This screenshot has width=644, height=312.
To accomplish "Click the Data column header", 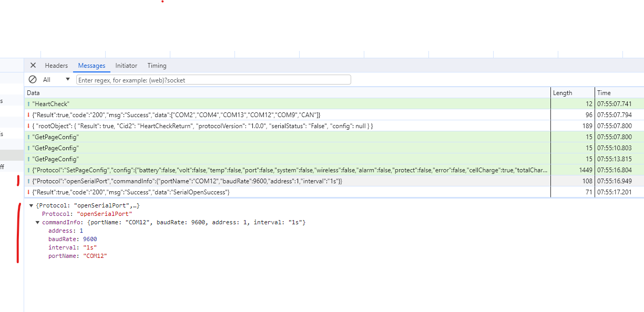I will coord(288,93).
